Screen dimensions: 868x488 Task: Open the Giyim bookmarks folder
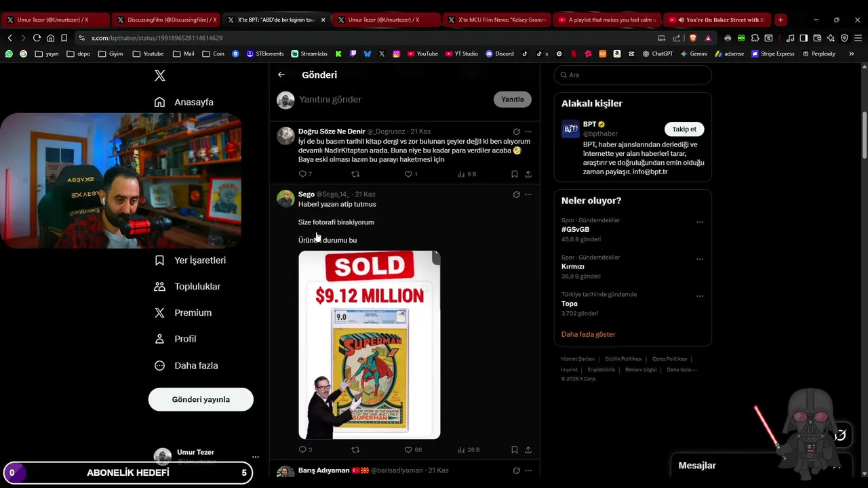click(x=111, y=54)
